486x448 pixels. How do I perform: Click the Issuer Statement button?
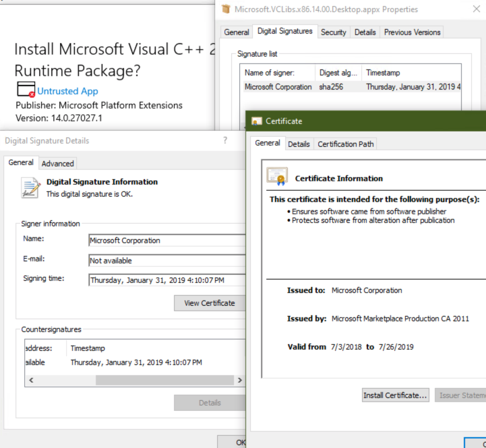(x=461, y=395)
